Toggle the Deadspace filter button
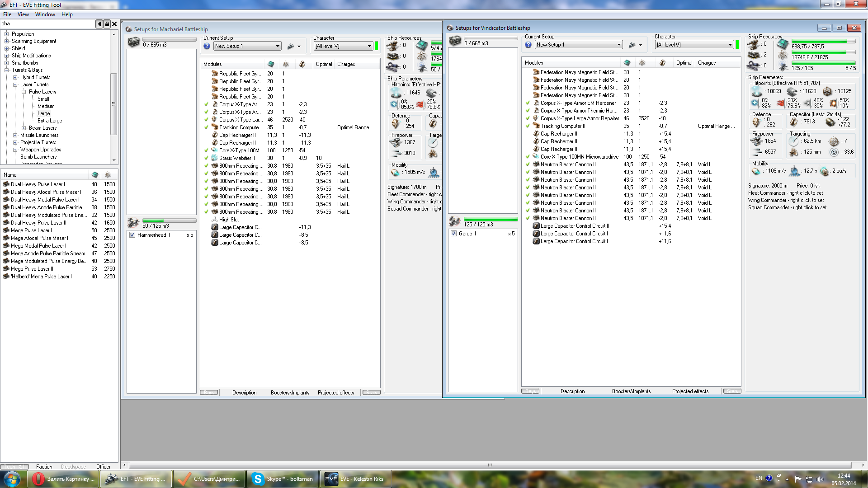 click(73, 467)
